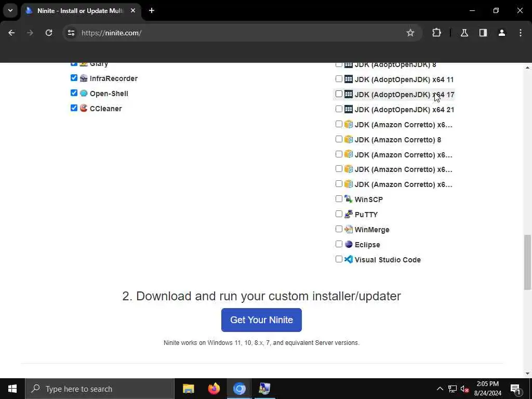Open Chrome Labs flask icon
532x399 pixels.
click(x=464, y=33)
